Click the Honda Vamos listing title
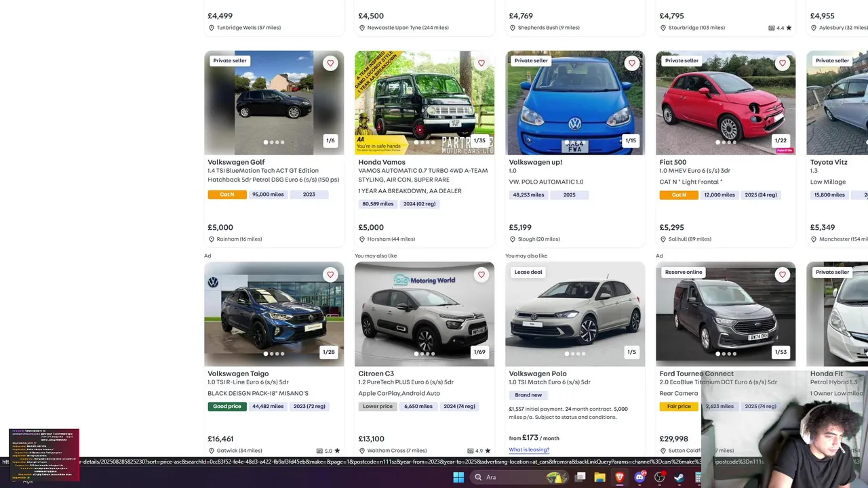The image size is (868, 488). (x=382, y=162)
